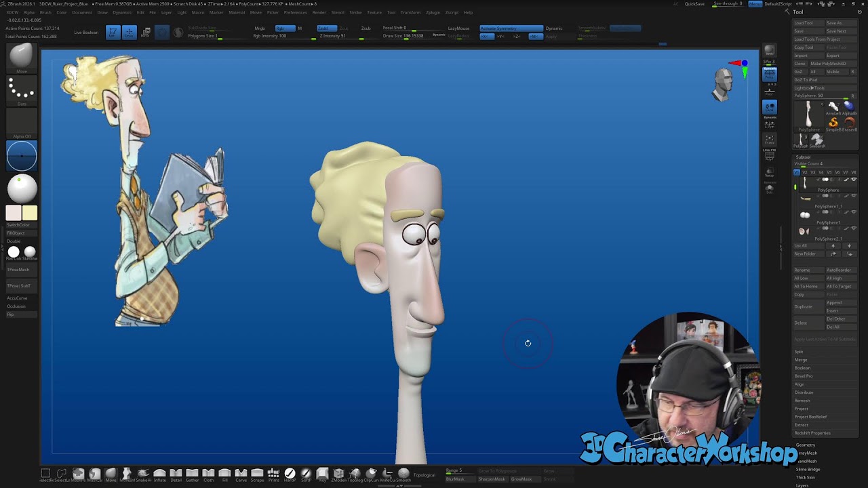Screen dimensions: 868x488
Task: Select the SnakeHook brush
Action: pyautogui.click(x=143, y=474)
